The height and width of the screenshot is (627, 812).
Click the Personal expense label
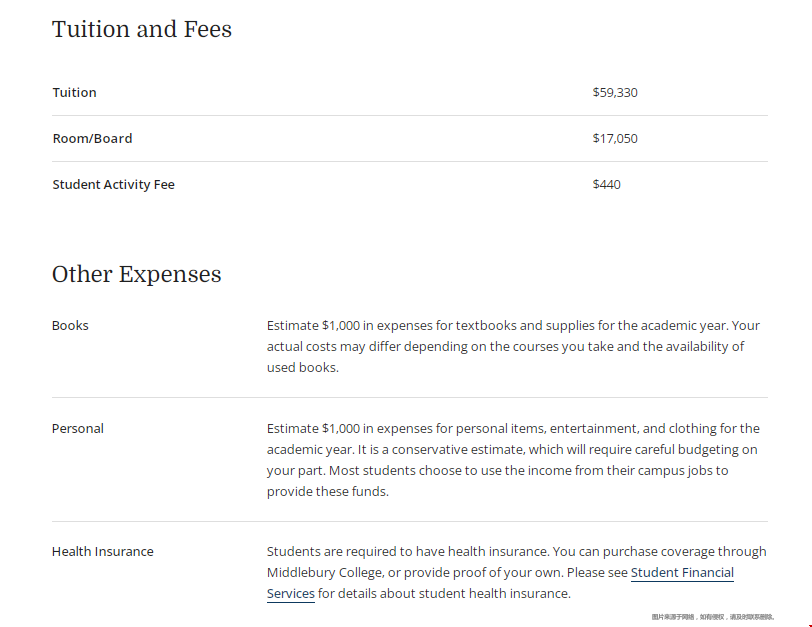(x=78, y=429)
